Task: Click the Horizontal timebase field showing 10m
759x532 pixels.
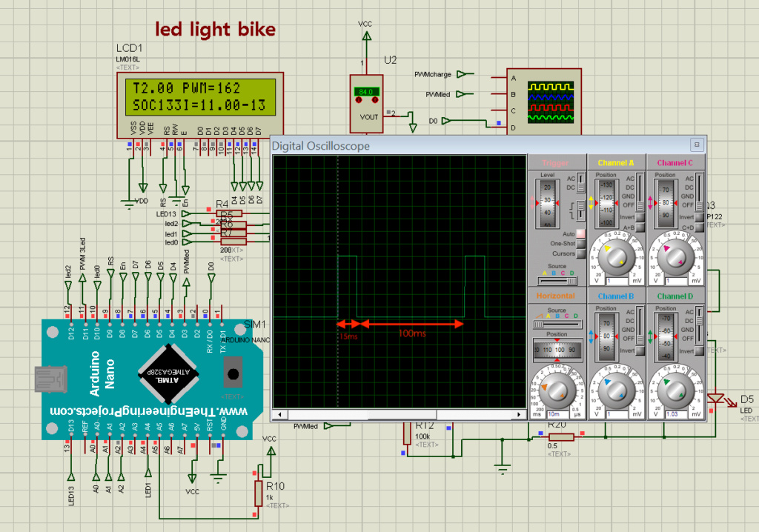Action: pos(558,414)
